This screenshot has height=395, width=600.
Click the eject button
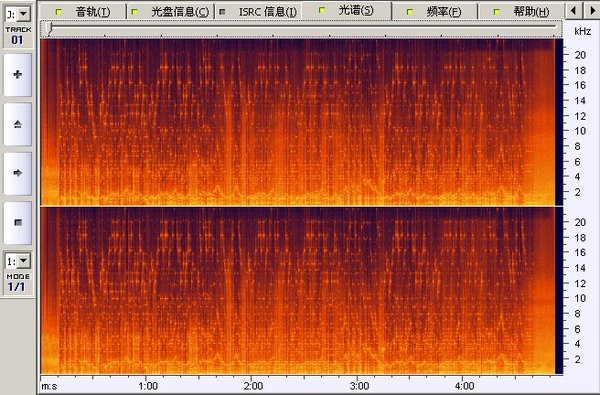point(18,124)
